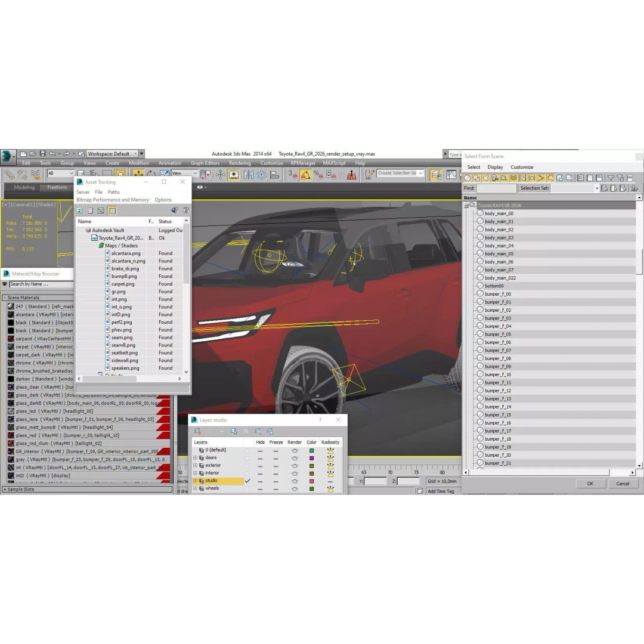Switch to the Freeform ribbon tab
This screenshot has height=644, width=644.
coord(57,187)
